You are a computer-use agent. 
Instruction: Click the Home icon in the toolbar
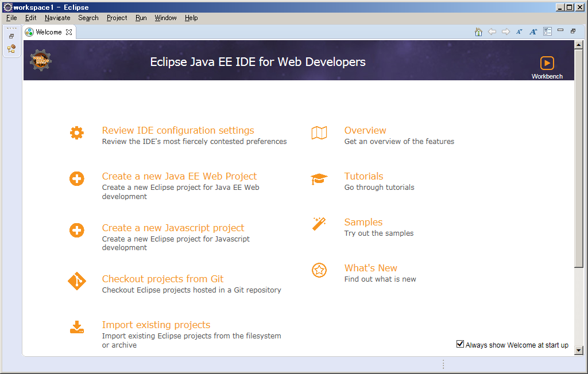[478, 32]
